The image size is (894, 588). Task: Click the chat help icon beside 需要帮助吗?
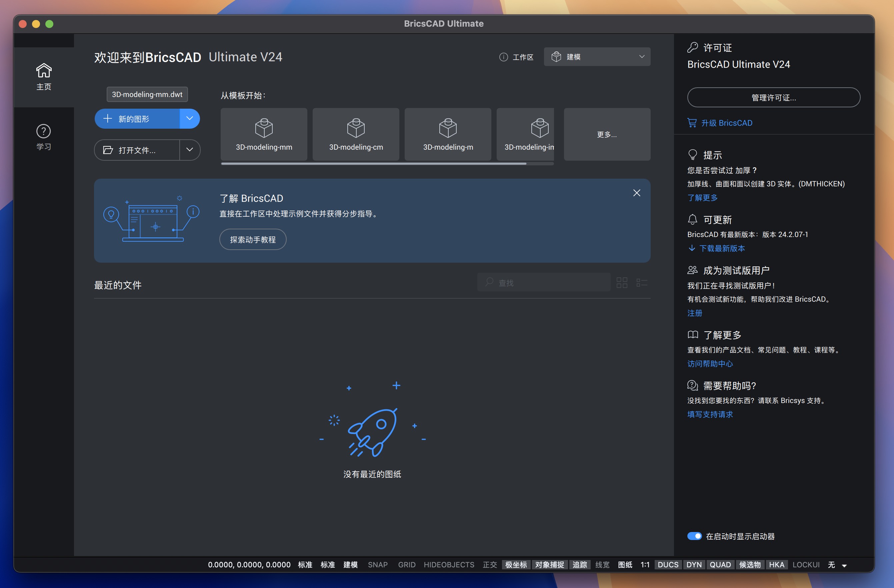tap(692, 385)
